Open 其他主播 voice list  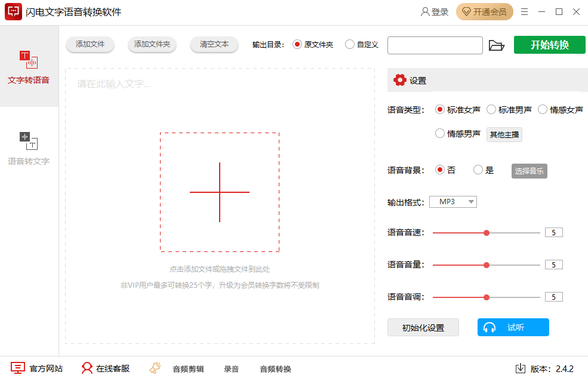point(504,134)
